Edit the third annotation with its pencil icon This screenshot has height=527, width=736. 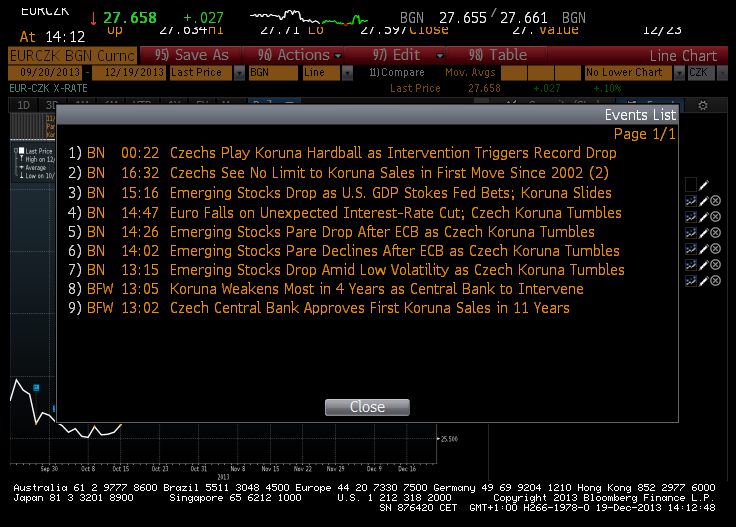[703, 233]
